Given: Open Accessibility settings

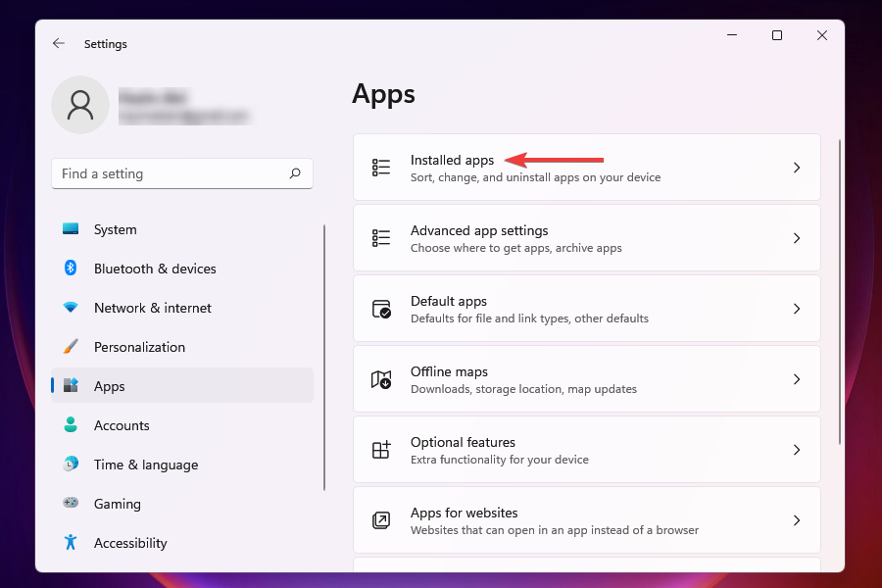Looking at the screenshot, I should coord(182,542).
